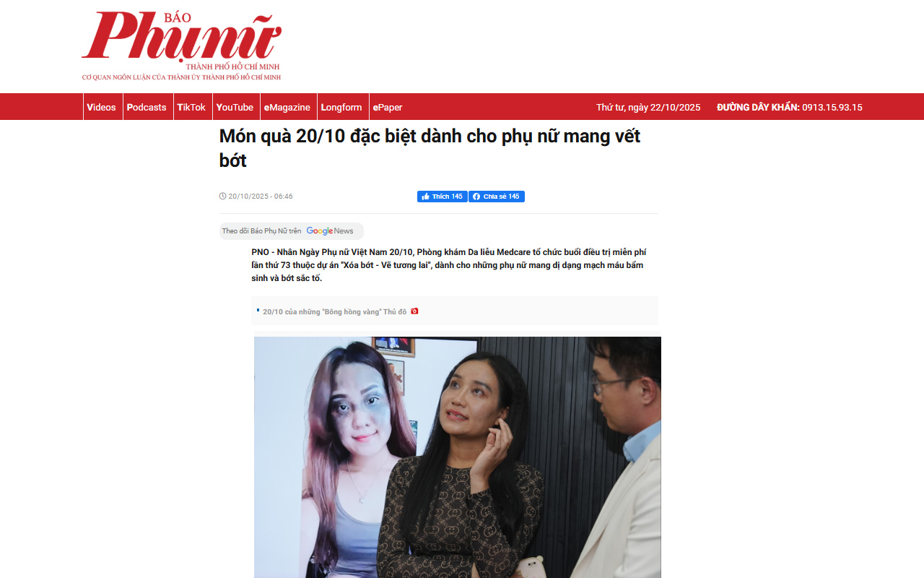This screenshot has width=924, height=578.
Task: Click the Facebook Chia sẻ 145 share button
Action: pyautogui.click(x=497, y=197)
